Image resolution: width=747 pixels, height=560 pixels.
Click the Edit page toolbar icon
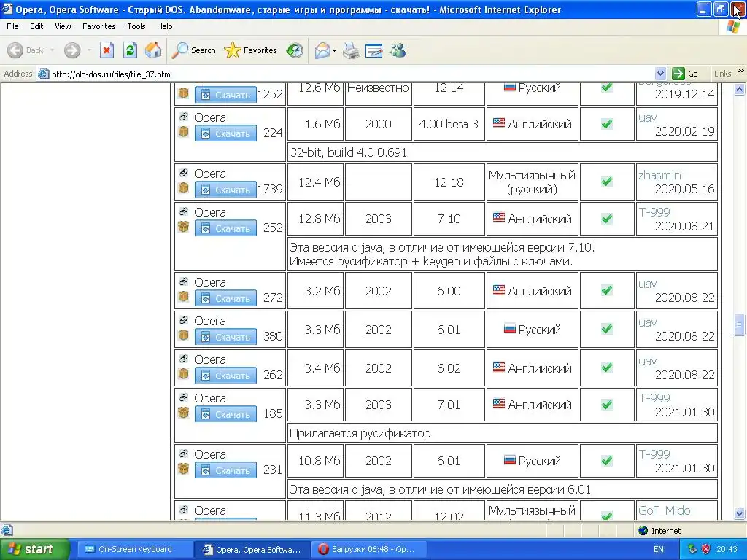[x=374, y=50]
